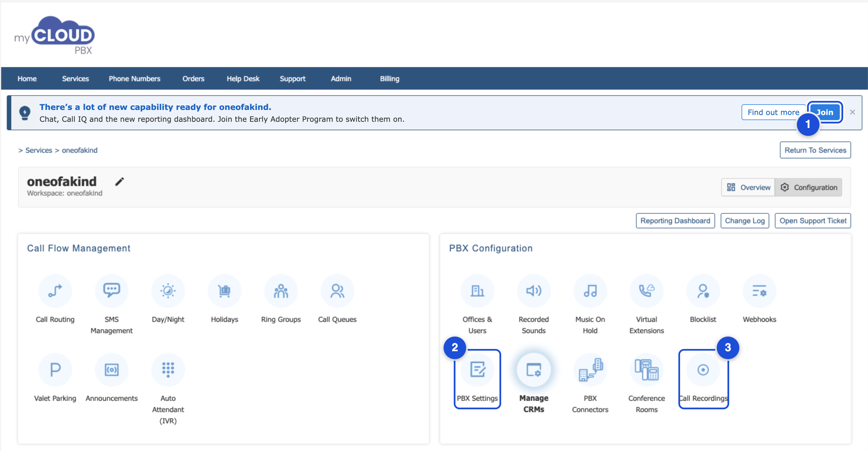Open the Services menu

point(75,78)
